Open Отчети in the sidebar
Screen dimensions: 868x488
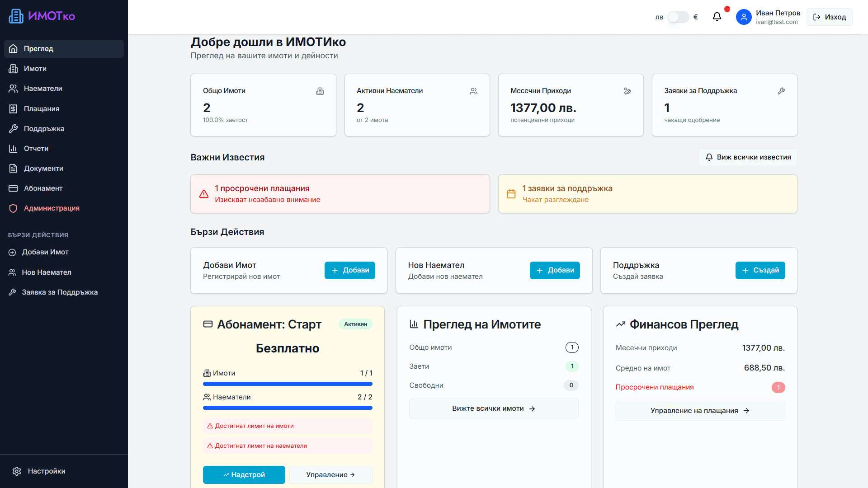coord(64,149)
